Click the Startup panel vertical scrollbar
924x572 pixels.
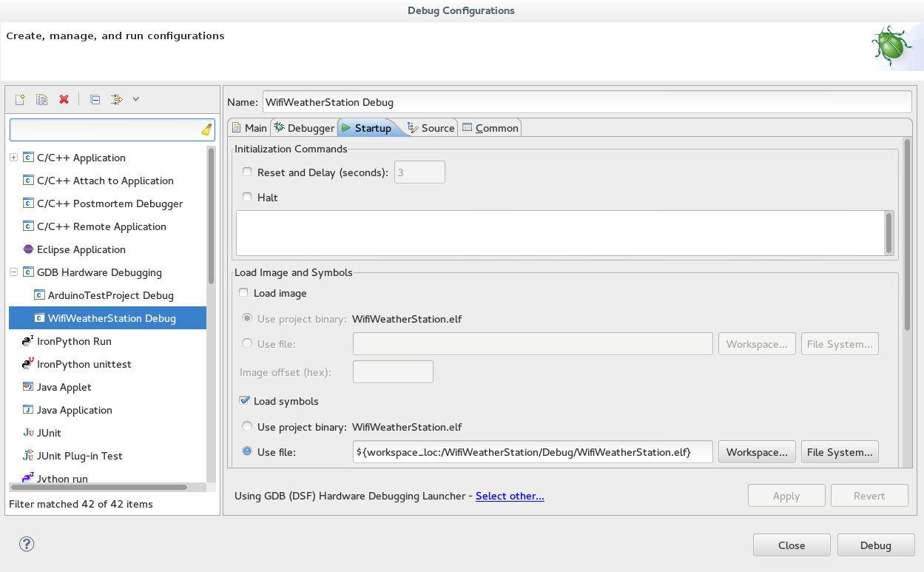908,235
